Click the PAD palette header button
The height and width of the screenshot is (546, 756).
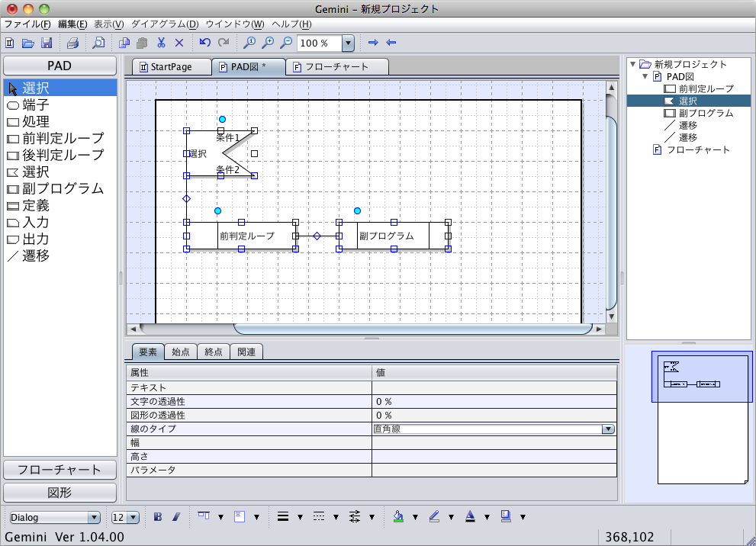click(x=60, y=66)
